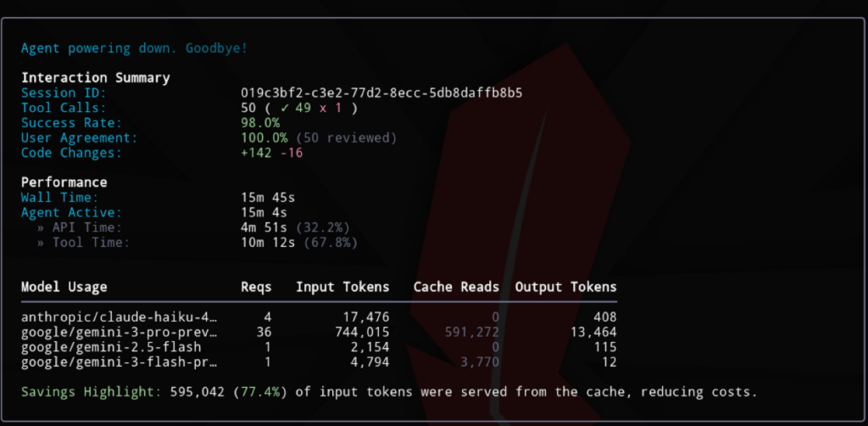Click the Input Tokens column header
Screen dimensions: 868x426
[x=342, y=287]
